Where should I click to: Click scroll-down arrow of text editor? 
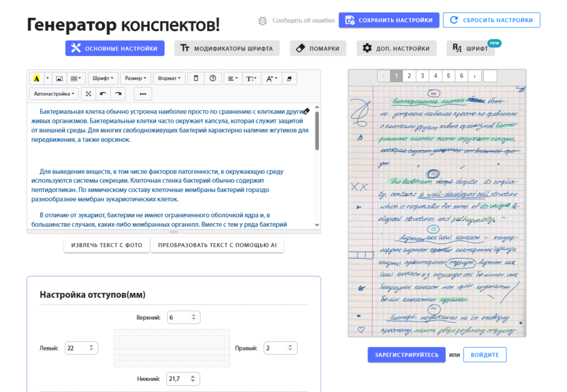click(x=317, y=225)
